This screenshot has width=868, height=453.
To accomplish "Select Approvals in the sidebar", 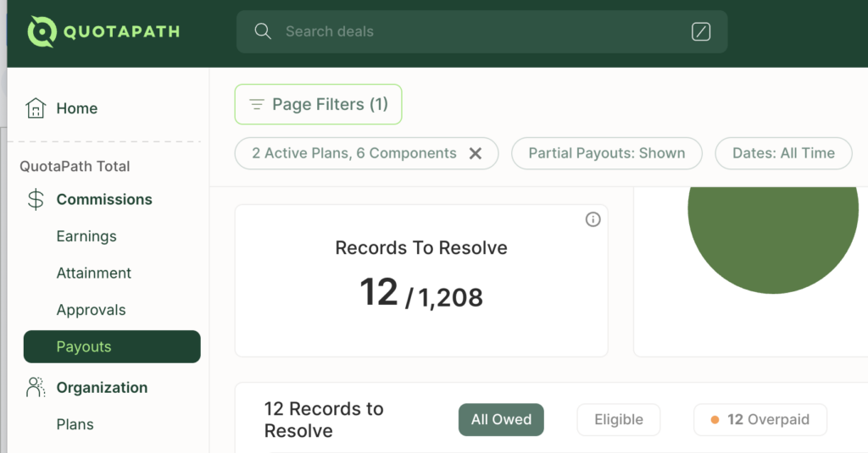I will (x=91, y=310).
